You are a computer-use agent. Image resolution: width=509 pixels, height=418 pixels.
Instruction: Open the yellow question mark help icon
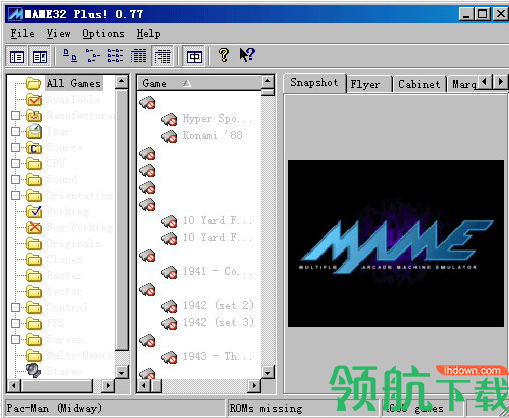[224, 55]
